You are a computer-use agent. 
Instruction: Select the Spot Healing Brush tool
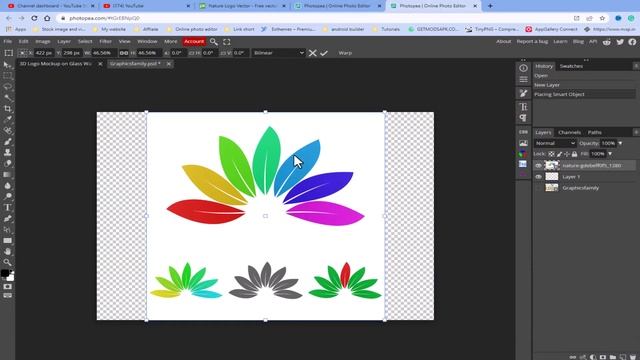7,131
